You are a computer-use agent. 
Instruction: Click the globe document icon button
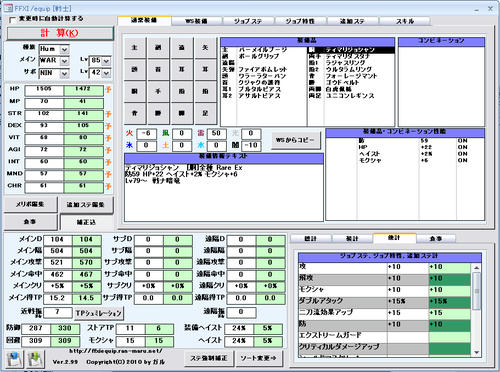click(14, 359)
